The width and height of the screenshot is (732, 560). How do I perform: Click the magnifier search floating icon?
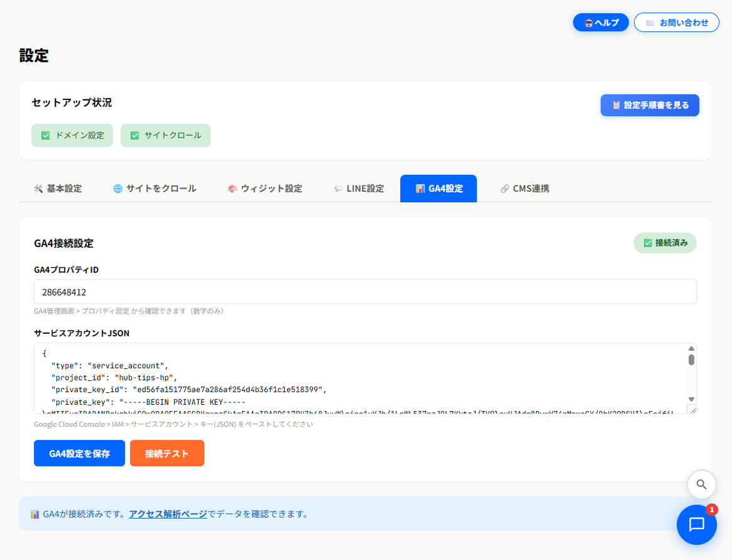(x=702, y=485)
